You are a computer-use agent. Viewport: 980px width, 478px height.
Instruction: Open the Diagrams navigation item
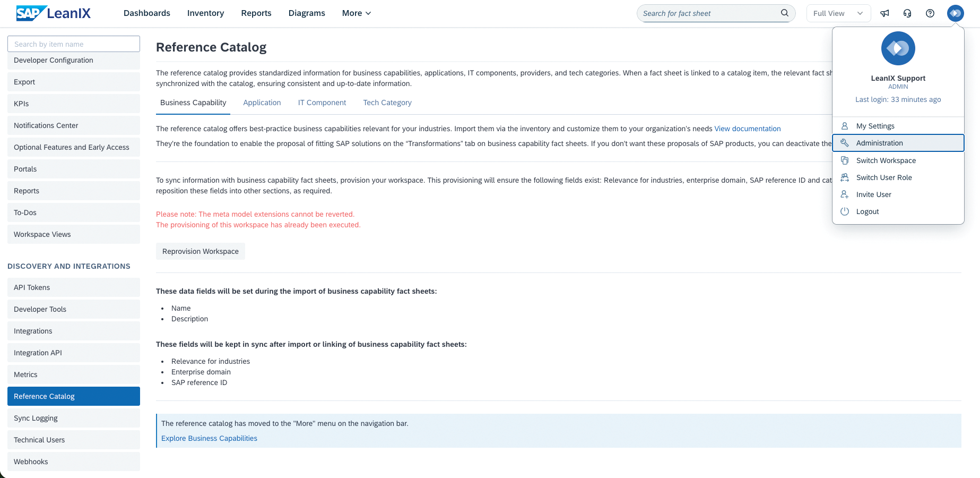307,13
